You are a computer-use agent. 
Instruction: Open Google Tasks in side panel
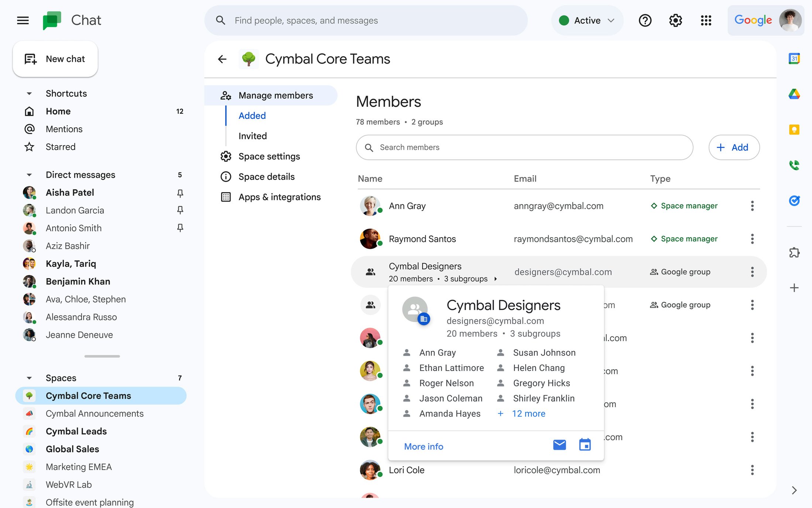pos(794,201)
